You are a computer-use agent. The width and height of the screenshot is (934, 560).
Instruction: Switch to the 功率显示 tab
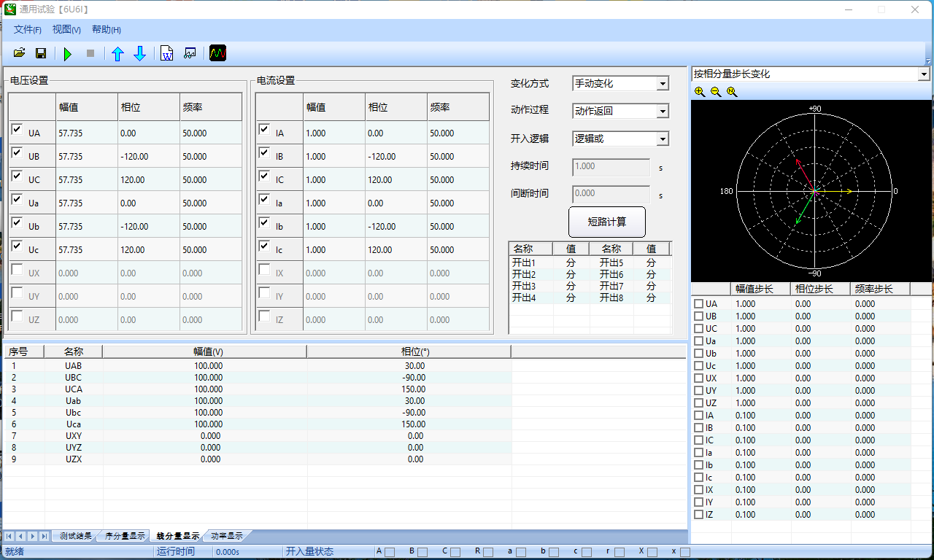[226, 536]
